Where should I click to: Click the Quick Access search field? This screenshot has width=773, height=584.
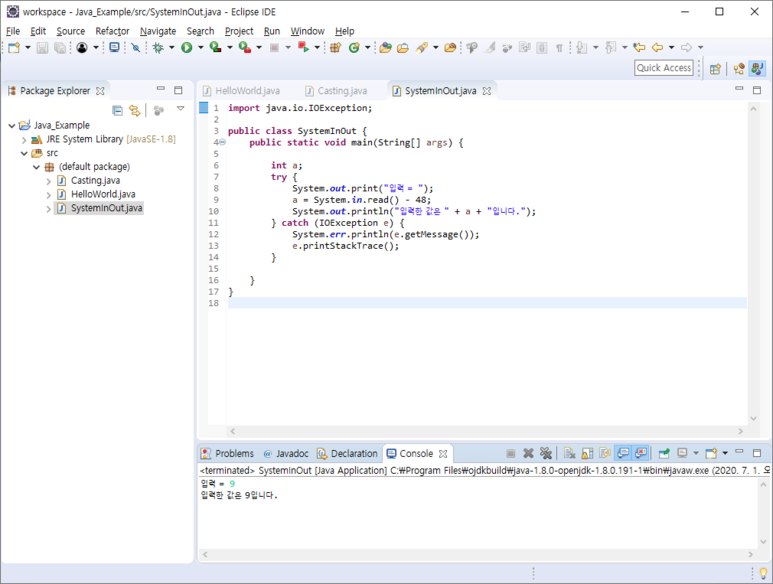(664, 68)
